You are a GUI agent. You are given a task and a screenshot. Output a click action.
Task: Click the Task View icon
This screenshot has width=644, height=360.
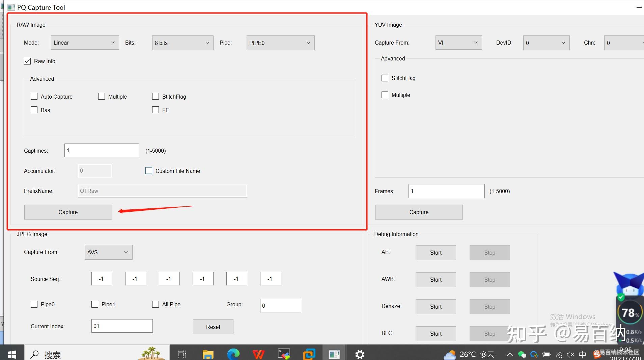coord(182,354)
